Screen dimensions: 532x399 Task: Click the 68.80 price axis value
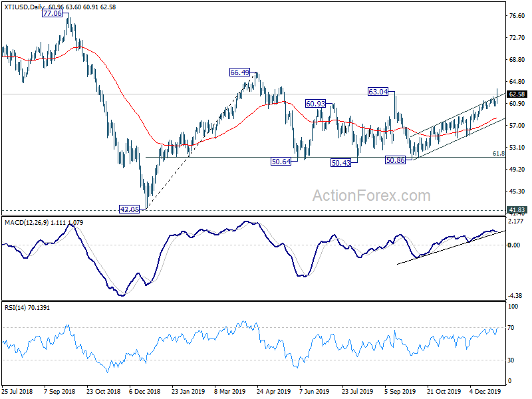click(x=517, y=60)
